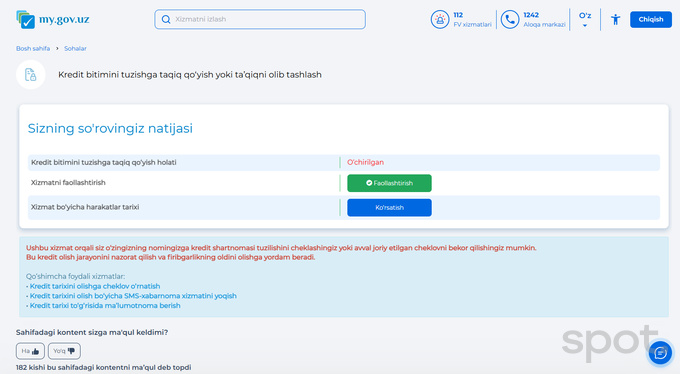Click the 182 kishi feedback count text
The height and width of the screenshot is (374, 680).
[104, 367]
